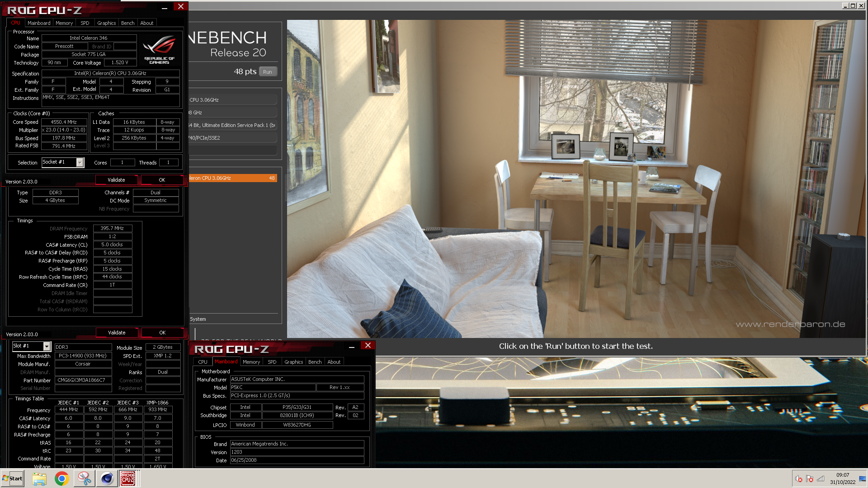Select Mainboard tab in bottom CPU-Z window
This screenshot has height=488, width=868.
(226, 361)
